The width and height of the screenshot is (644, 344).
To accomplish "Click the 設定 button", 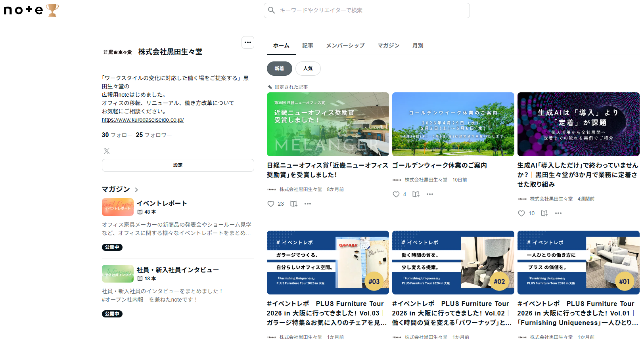I will (178, 165).
